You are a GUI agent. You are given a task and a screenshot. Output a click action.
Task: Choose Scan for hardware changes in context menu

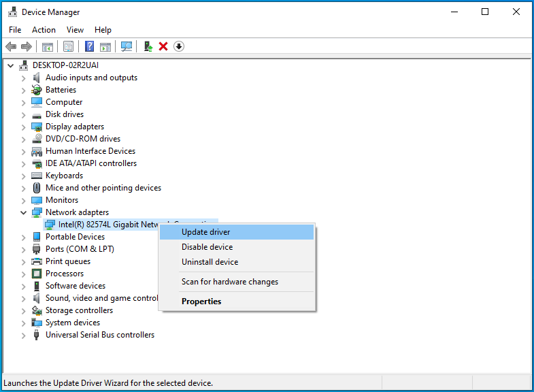(237, 282)
